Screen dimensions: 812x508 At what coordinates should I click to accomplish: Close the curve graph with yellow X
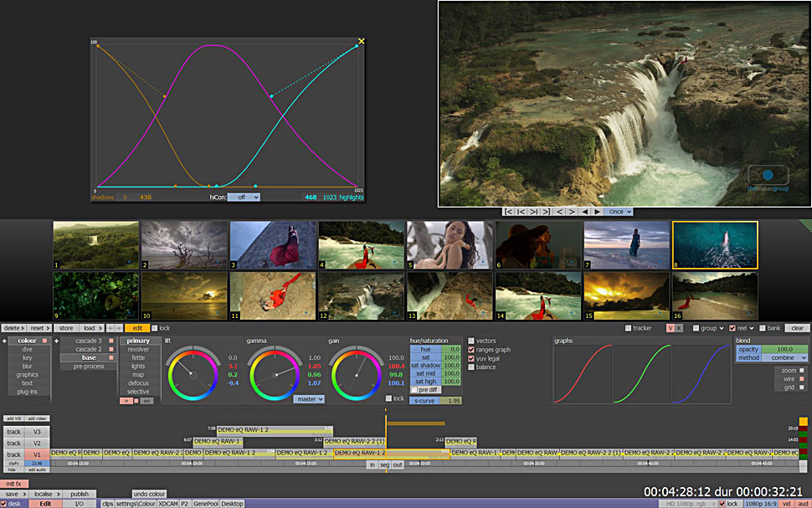point(362,41)
